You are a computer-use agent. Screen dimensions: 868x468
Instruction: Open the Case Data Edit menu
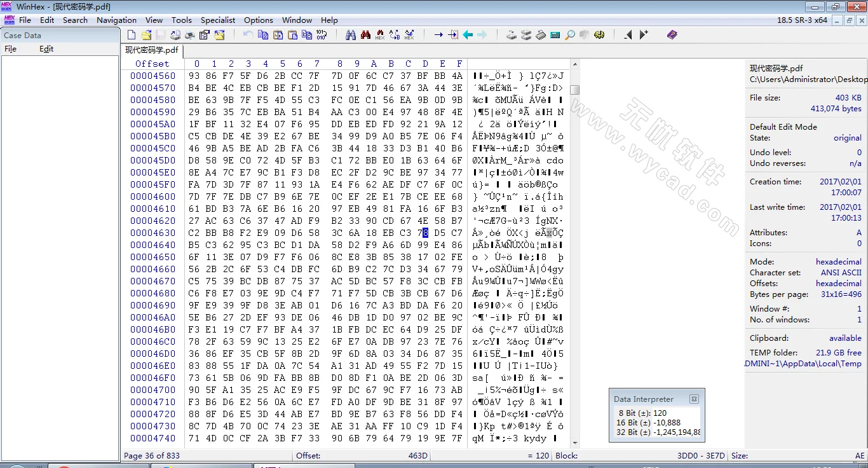[46, 49]
